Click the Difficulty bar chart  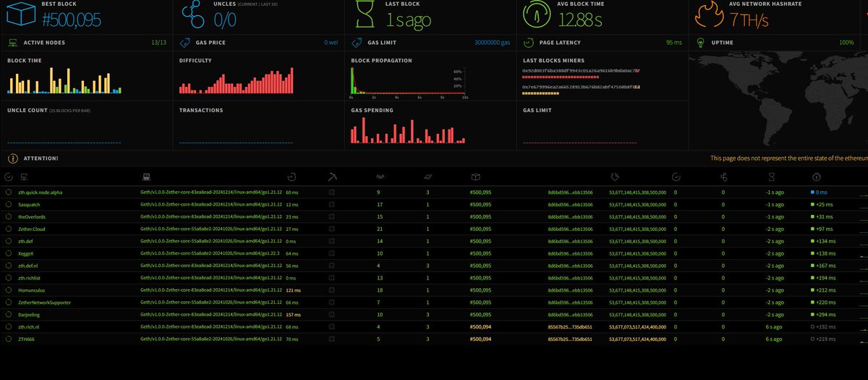[x=236, y=80]
